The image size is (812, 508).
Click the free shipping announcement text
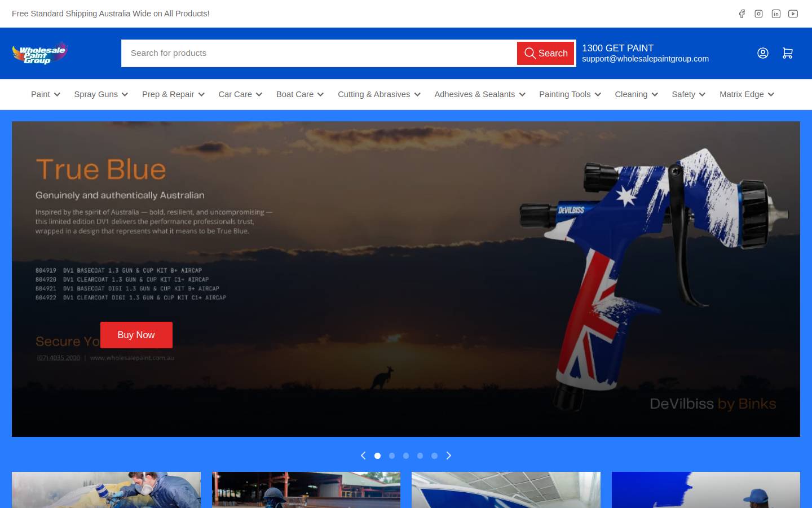coord(111,14)
